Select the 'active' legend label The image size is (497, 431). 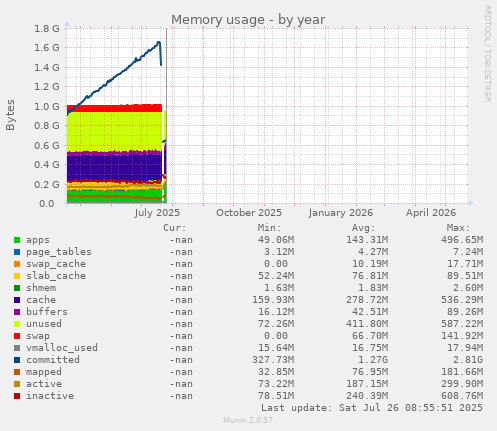point(44,384)
